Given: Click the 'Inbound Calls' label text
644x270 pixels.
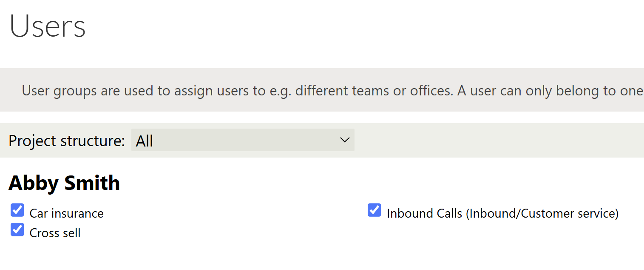Looking at the screenshot, I should 424,213.
